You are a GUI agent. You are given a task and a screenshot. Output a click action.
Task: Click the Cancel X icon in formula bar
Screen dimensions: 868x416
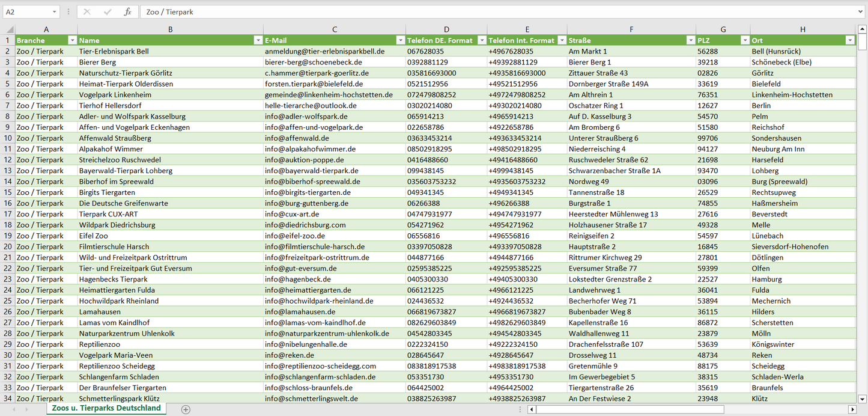point(87,12)
